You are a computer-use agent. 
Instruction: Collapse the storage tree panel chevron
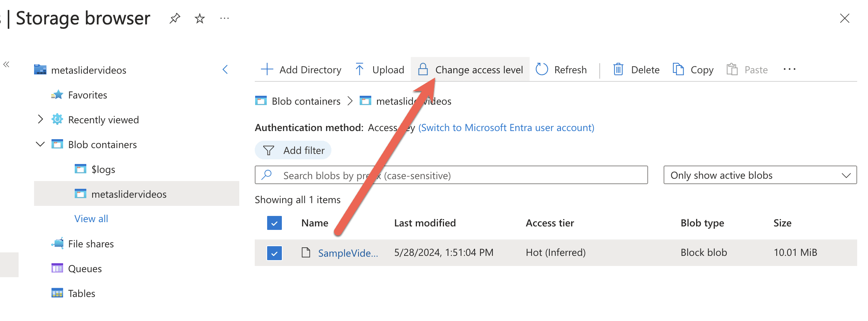coord(225,70)
